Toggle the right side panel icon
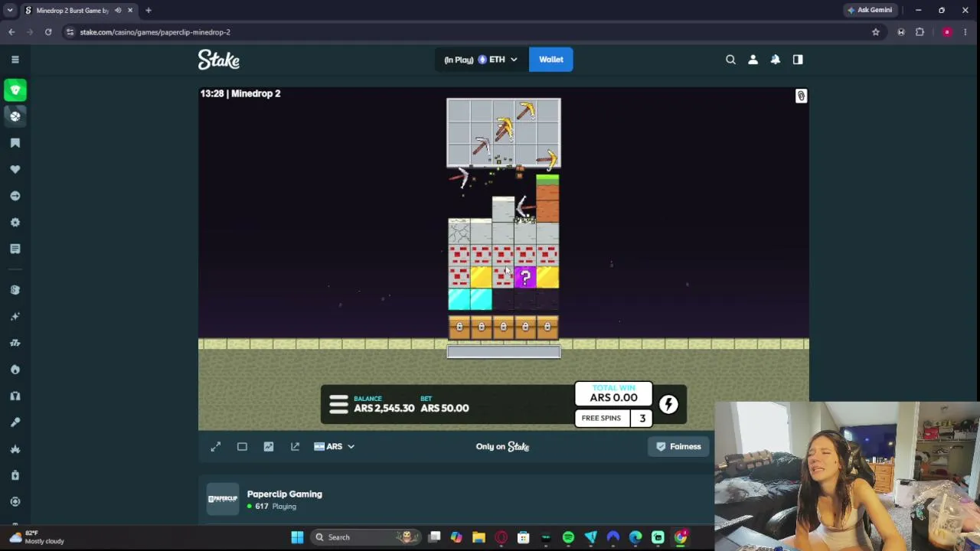The image size is (980, 551). pyautogui.click(x=798, y=59)
